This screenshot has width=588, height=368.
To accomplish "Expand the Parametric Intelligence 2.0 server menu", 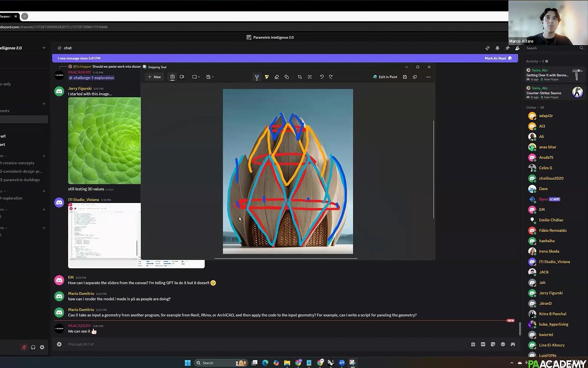I will pos(44,48).
